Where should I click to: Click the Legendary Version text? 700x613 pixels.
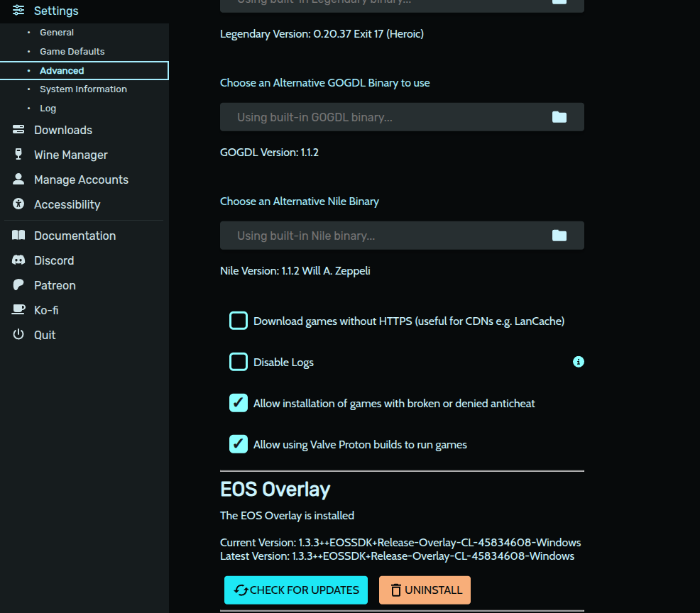[322, 34]
